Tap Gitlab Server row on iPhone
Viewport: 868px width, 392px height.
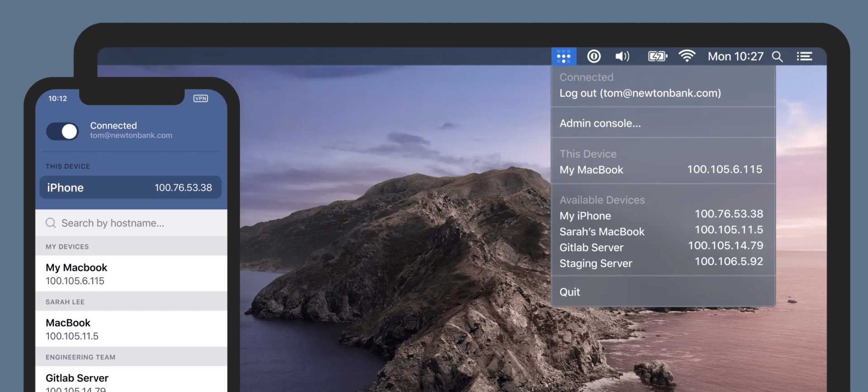coord(131,379)
